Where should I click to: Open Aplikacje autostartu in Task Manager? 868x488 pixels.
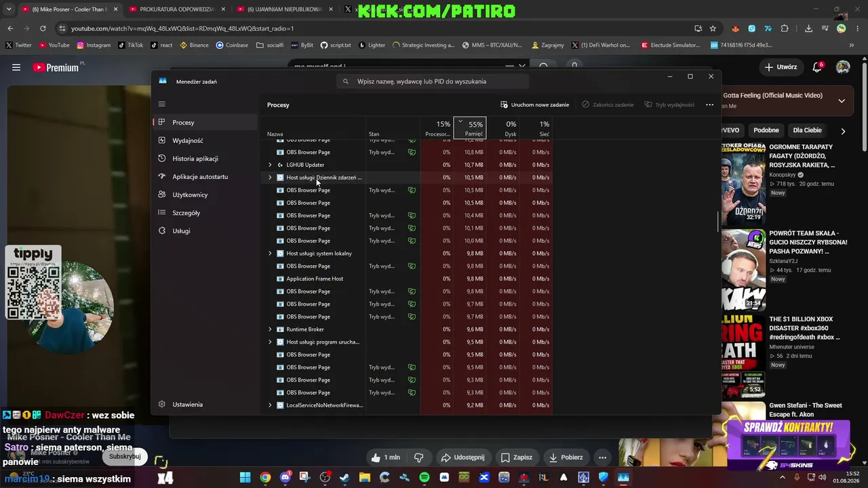205,177
